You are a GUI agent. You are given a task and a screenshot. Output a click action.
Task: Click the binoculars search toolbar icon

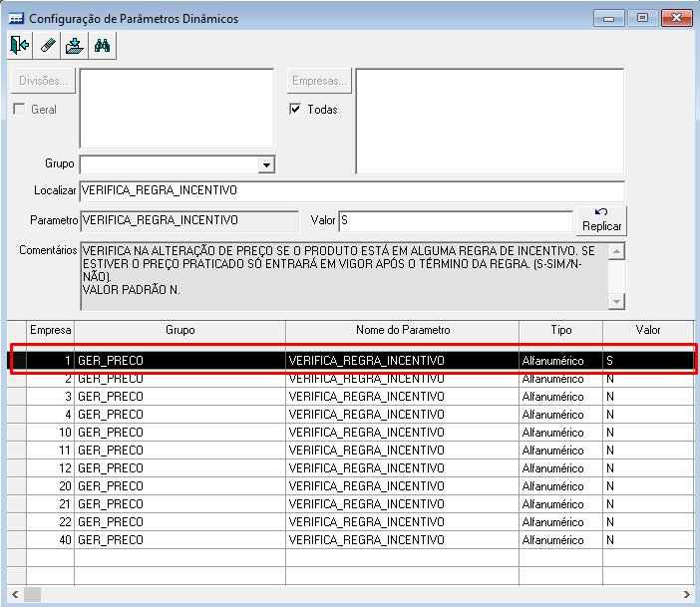pos(103,46)
